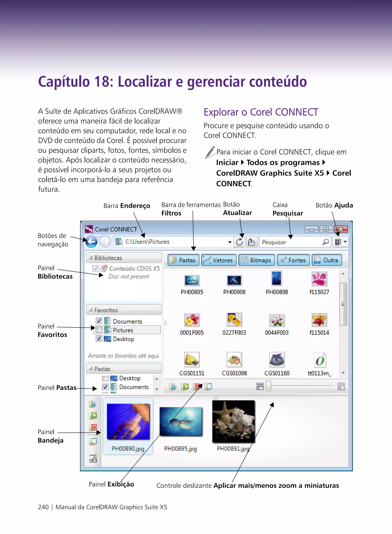Click the folder icon in the address bar
The image size is (392, 534).
[119, 242]
